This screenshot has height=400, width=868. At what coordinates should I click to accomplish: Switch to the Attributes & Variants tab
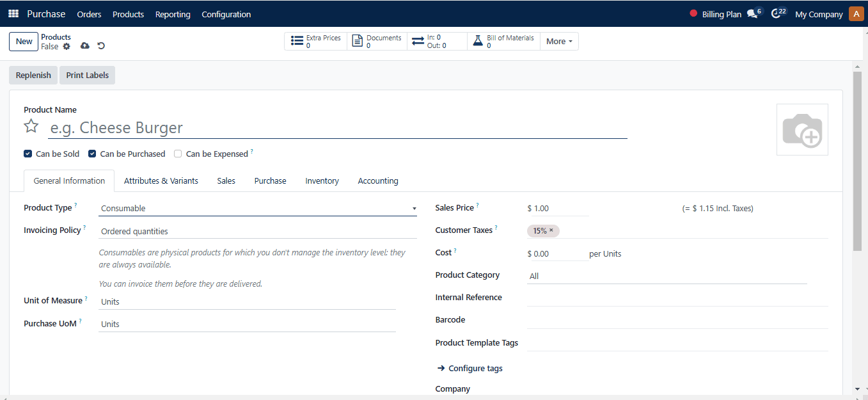161,181
